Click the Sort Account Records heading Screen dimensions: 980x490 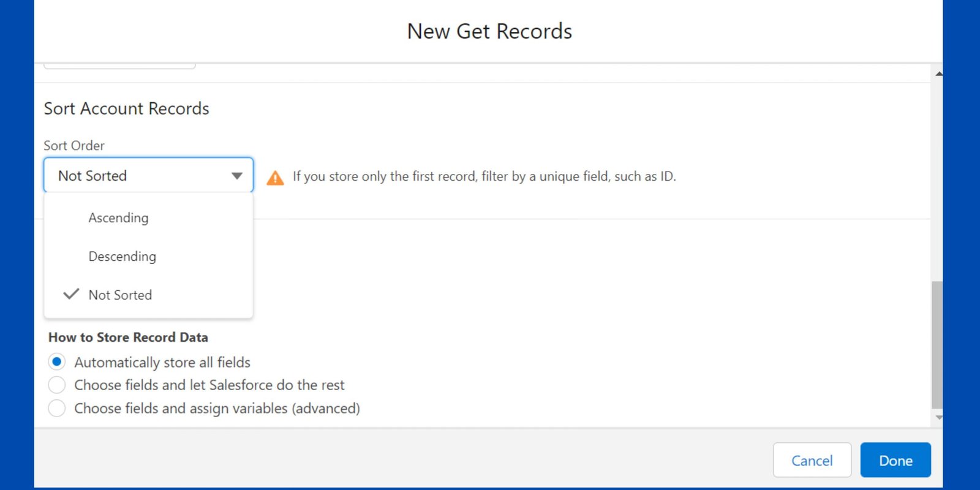pos(127,108)
